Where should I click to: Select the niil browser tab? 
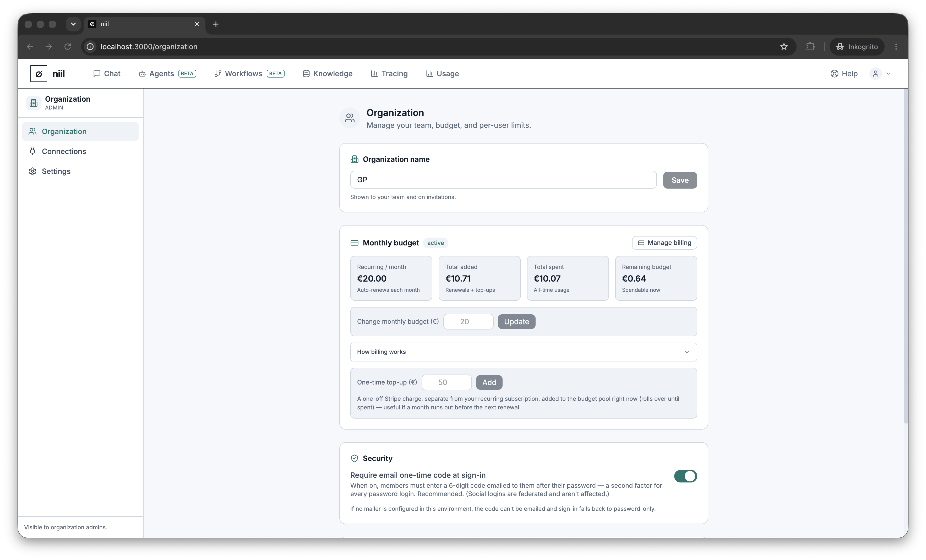click(x=145, y=24)
